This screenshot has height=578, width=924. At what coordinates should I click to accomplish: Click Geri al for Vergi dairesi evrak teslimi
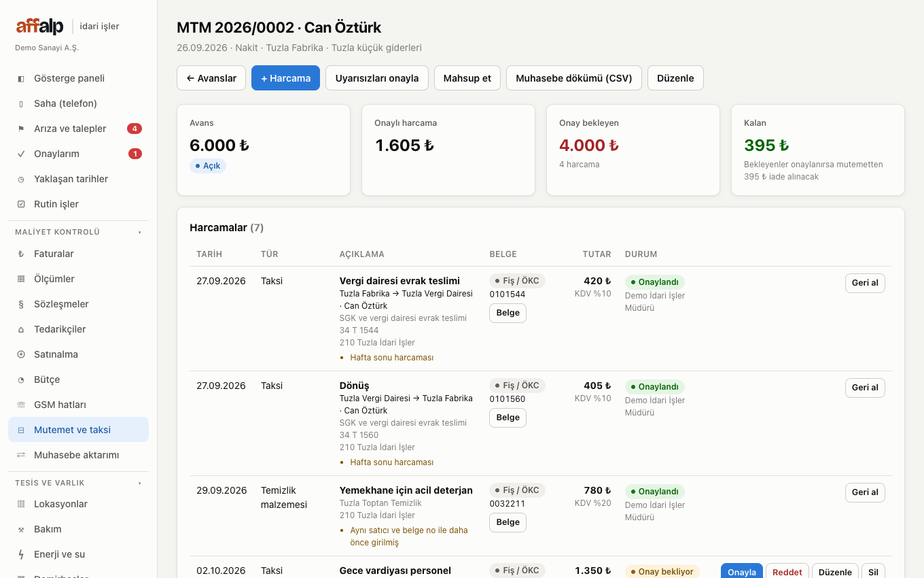point(865,283)
